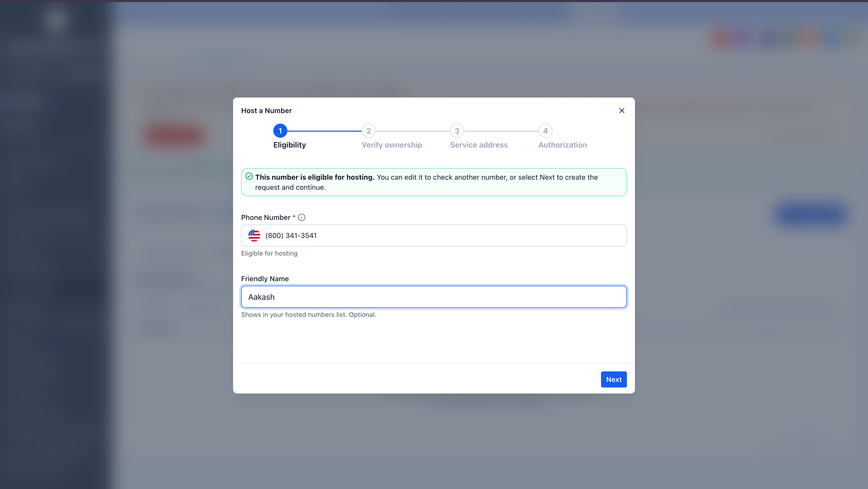
Task: Click the Eligibility step label
Action: click(289, 145)
